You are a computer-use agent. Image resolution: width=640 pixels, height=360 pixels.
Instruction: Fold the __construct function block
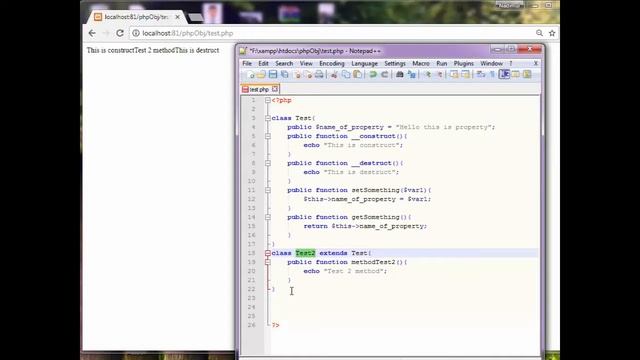pos(268,136)
